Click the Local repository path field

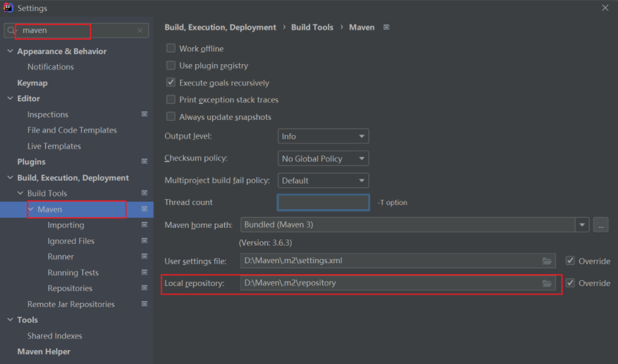(x=398, y=283)
